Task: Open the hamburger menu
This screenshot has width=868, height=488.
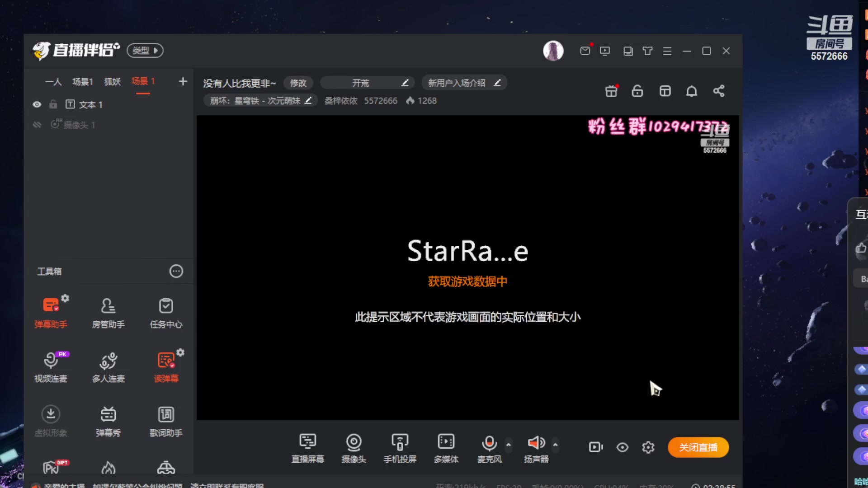Action: (667, 51)
